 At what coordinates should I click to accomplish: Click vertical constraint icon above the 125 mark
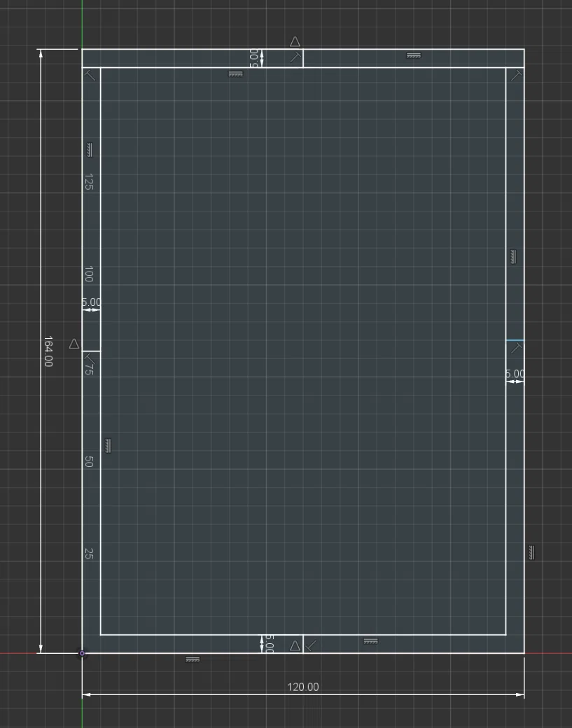coord(89,150)
